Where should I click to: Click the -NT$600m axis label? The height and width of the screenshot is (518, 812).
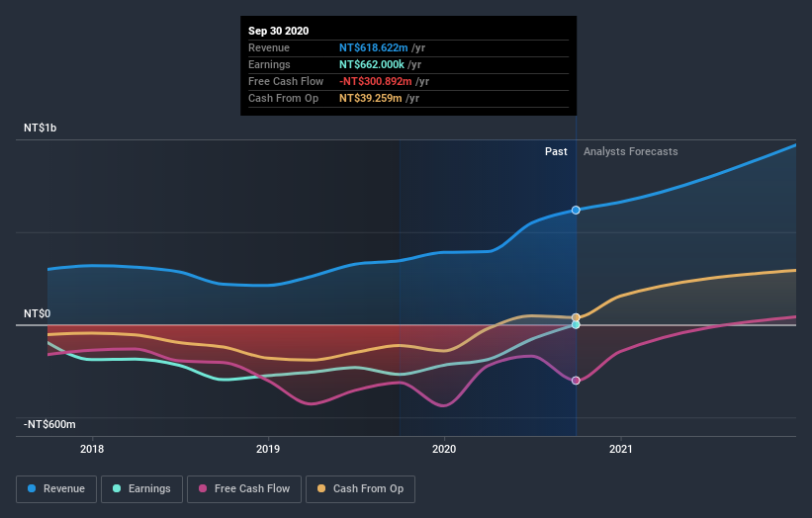(49, 424)
